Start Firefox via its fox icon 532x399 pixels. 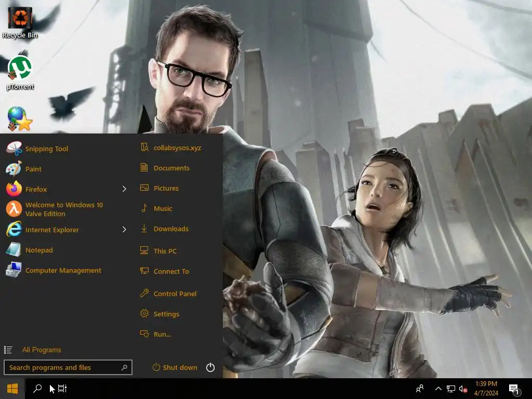click(14, 189)
